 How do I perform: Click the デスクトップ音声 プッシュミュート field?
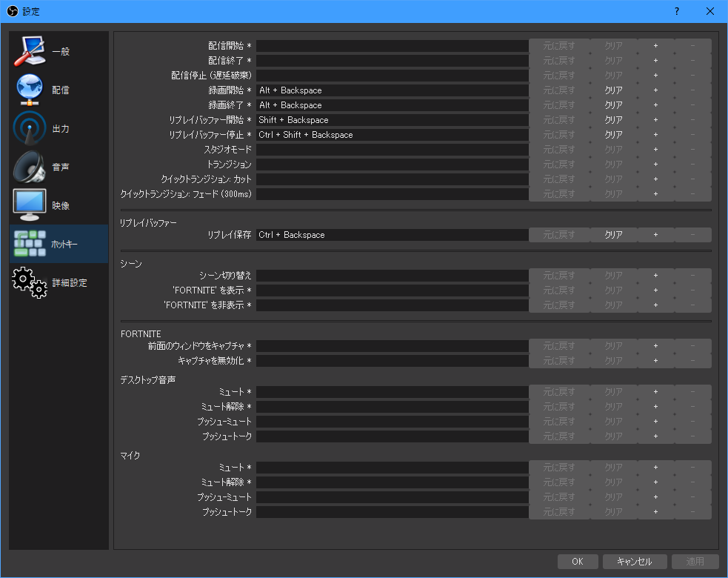pos(393,422)
